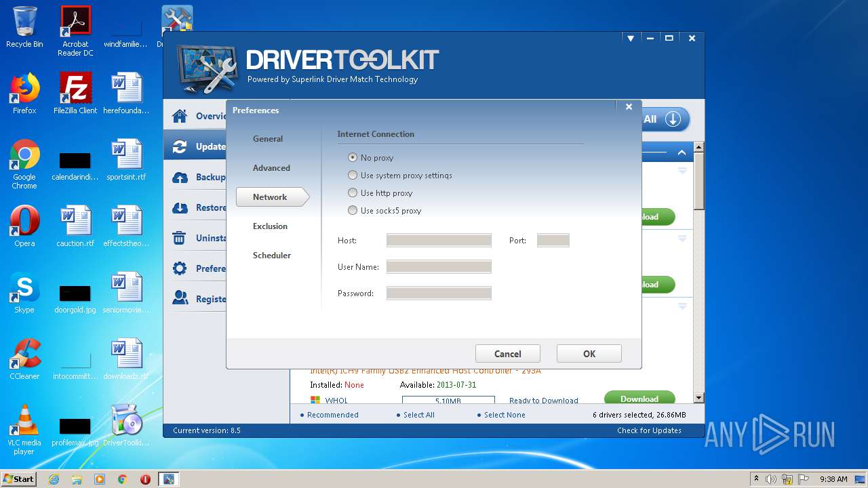Click '6 drivers selected, 26.86MB' status text
Viewport: 868px width, 488px height.
639,415
